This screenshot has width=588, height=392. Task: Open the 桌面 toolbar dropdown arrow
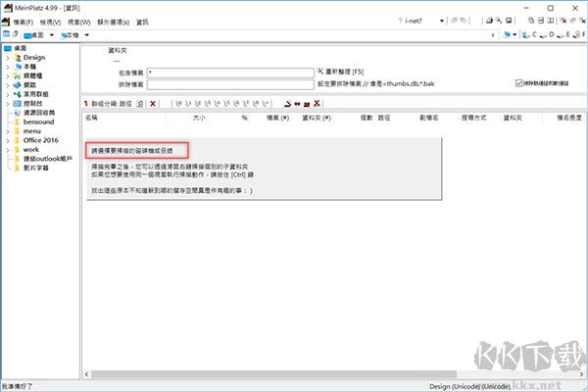tap(51, 35)
